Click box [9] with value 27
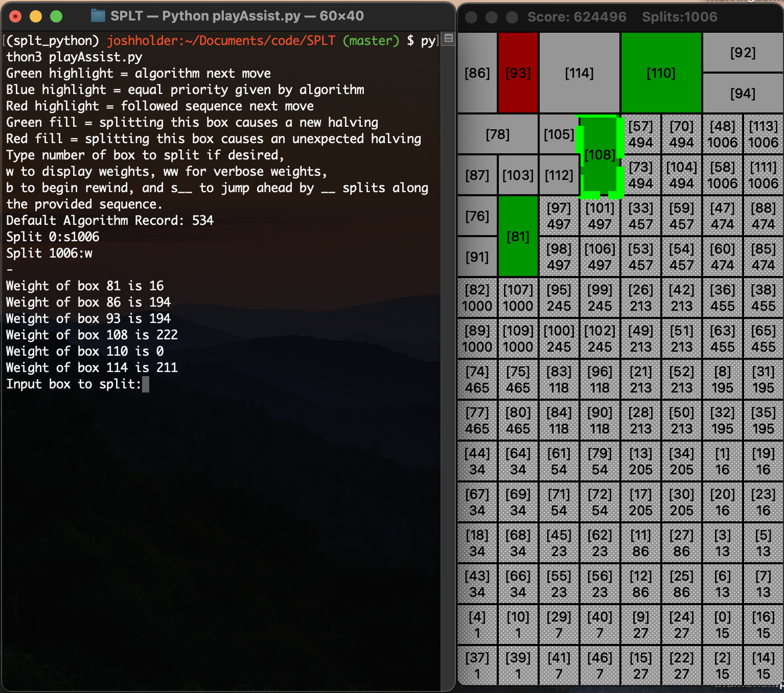This screenshot has width=784, height=693. click(641, 625)
